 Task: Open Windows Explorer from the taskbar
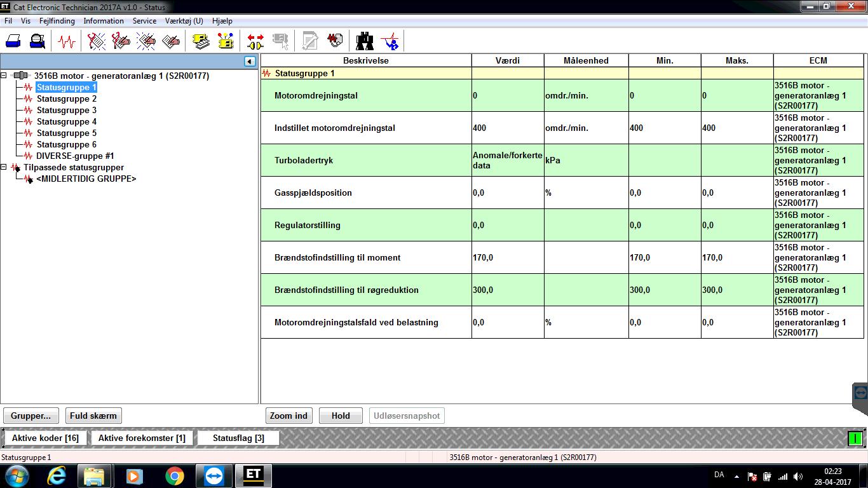coord(95,476)
